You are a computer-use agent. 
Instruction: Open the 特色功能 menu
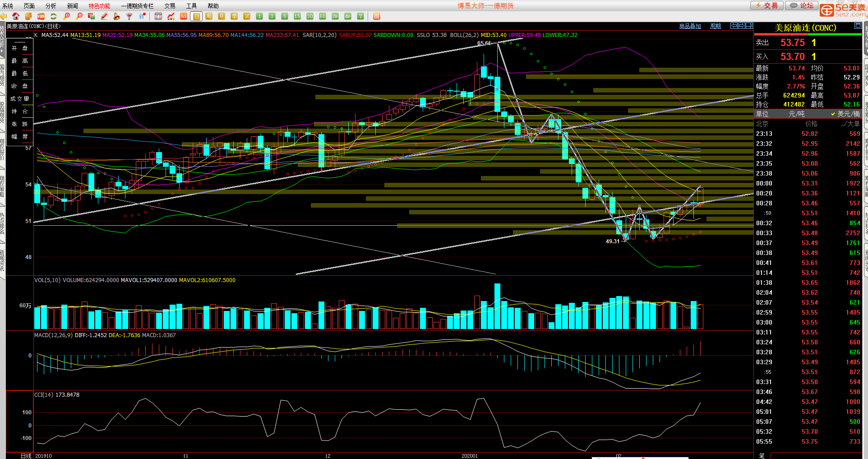pyautogui.click(x=99, y=6)
